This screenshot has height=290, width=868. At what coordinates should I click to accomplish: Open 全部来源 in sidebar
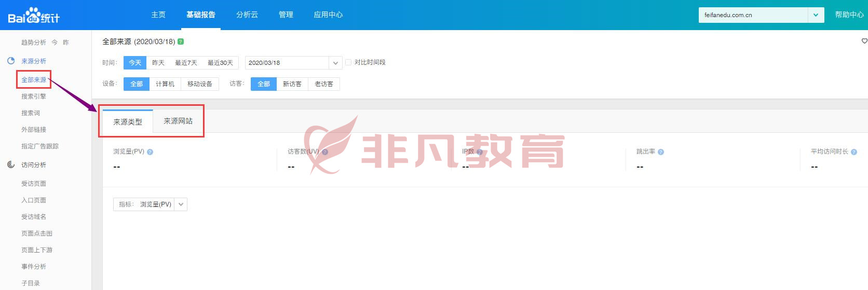click(x=34, y=80)
